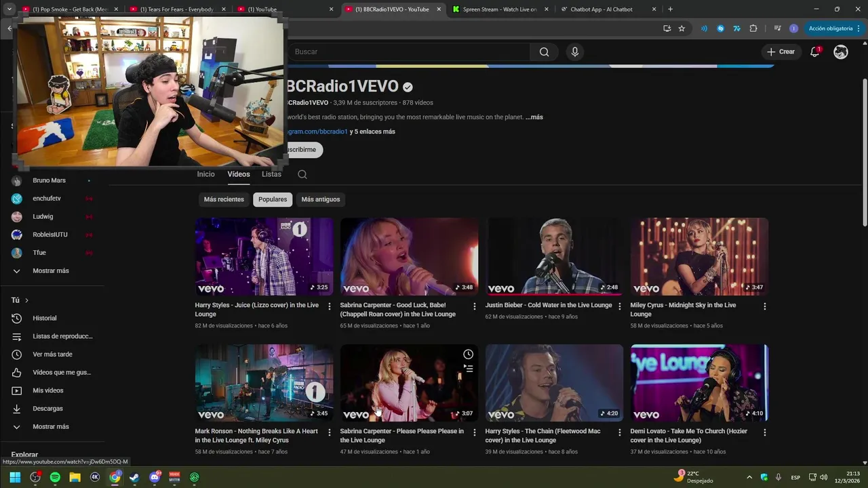Show y 5 enlaces más channel links
This screenshot has width=868, height=488.
point(372,131)
